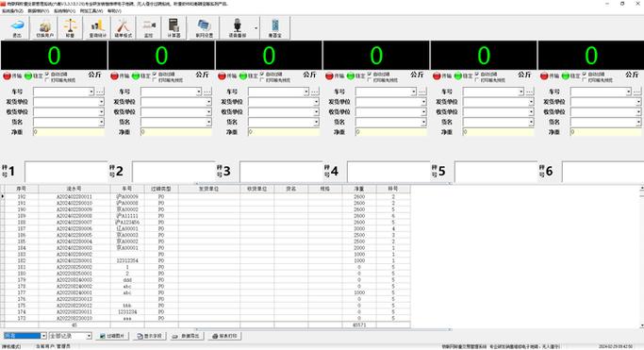Expand the 车号 dropdown for scale 1
This screenshot has width=644, height=350.
[91, 92]
